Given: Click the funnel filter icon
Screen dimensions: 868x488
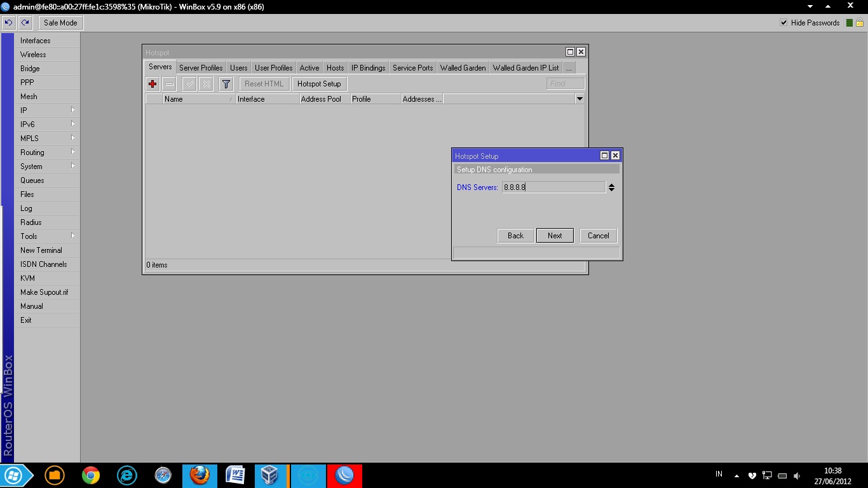Looking at the screenshot, I should pos(226,84).
